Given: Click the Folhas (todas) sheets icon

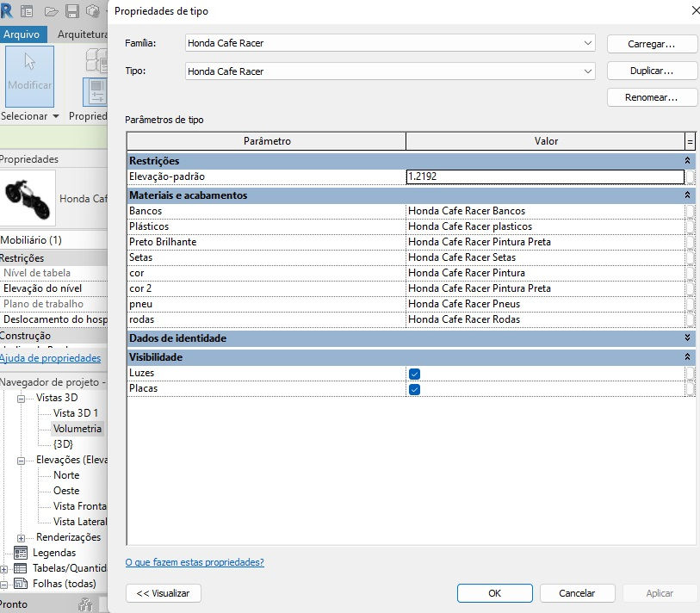Looking at the screenshot, I should point(21,583).
